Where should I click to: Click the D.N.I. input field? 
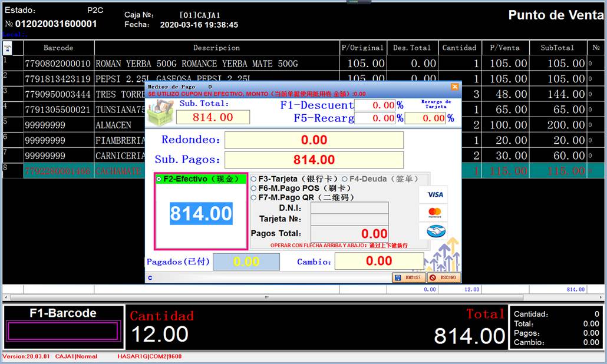[x=349, y=208]
